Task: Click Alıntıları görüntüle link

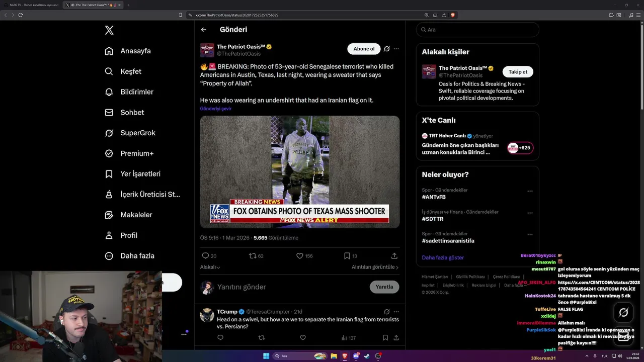Action: 375,267
